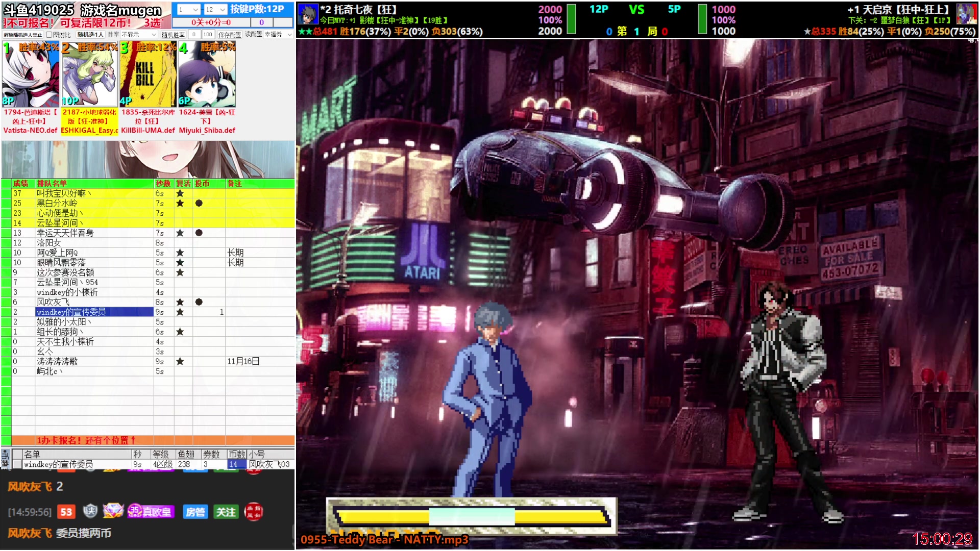Click the grey 侠 shield badge
The image size is (980, 551).
click(x=90, y=511)
